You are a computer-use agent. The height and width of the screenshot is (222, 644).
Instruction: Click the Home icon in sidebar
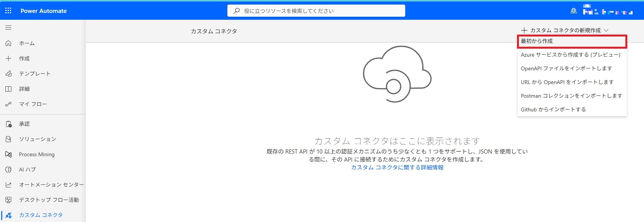[x=8, y=43]
